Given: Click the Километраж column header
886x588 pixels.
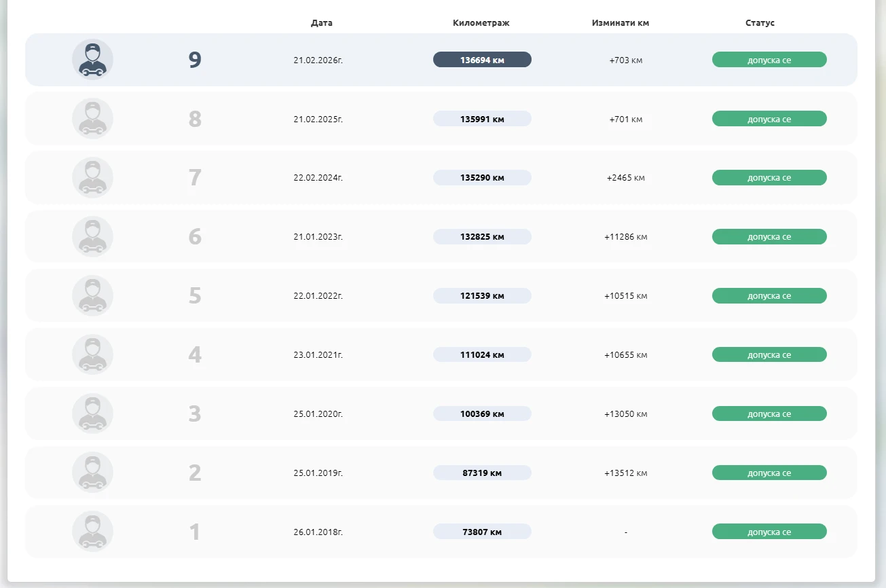Looking at the screenshot, I should point(481,23).
